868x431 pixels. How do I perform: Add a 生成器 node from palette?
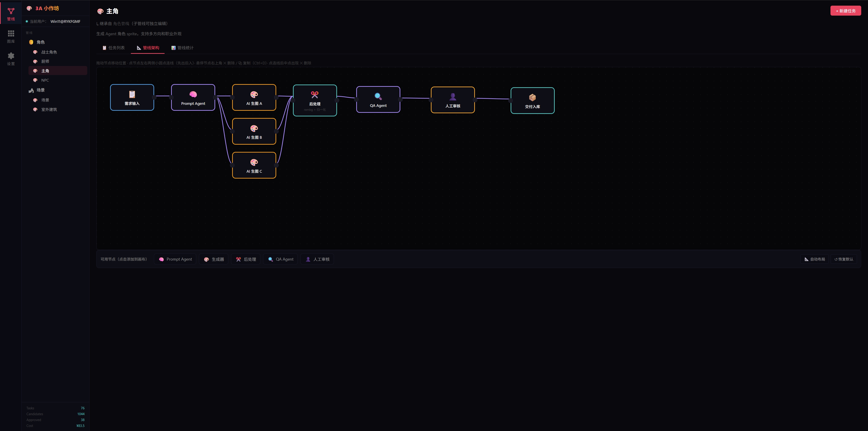[x=214, y=259]
